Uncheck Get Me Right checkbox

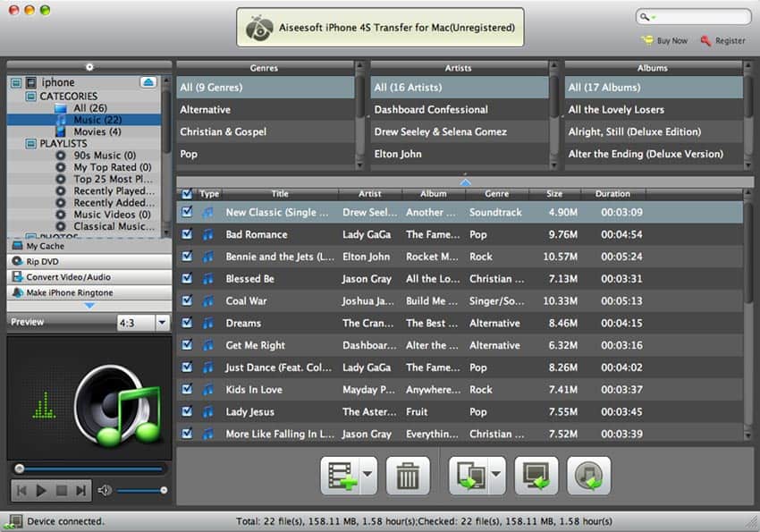coord(187,344)
